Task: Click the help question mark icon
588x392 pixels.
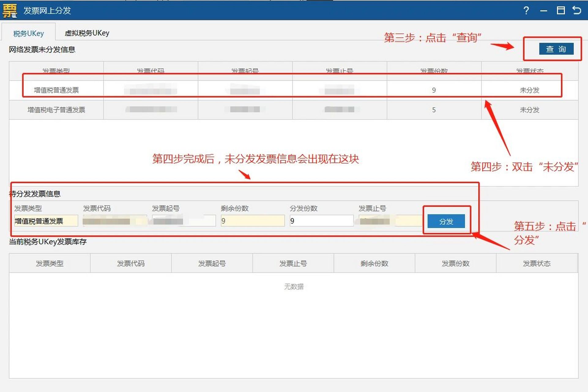Action: (526, 11)
